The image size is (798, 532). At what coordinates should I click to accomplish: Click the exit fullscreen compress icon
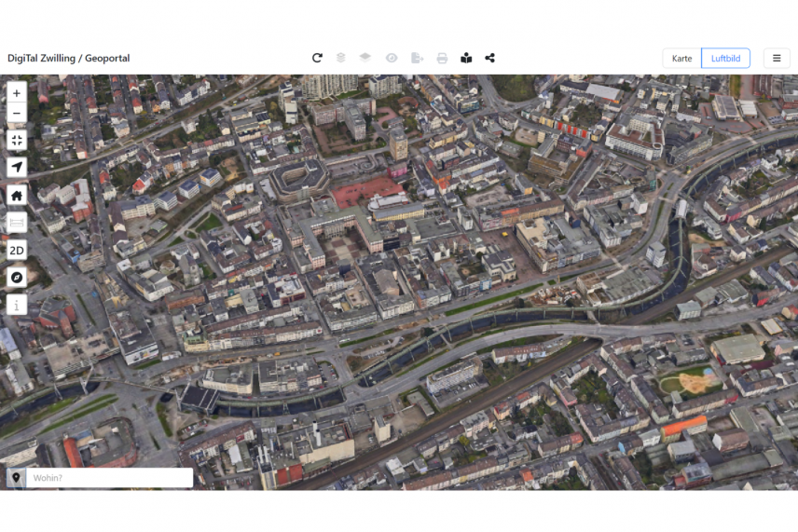pyautogui.click(x=17, y=141)
